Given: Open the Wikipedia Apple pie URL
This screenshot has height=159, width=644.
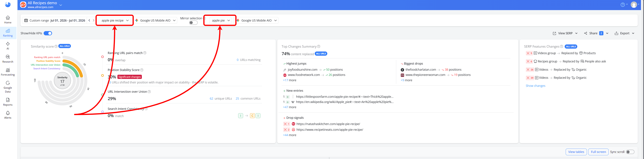Looking at the screenshot, I should 344,102.
